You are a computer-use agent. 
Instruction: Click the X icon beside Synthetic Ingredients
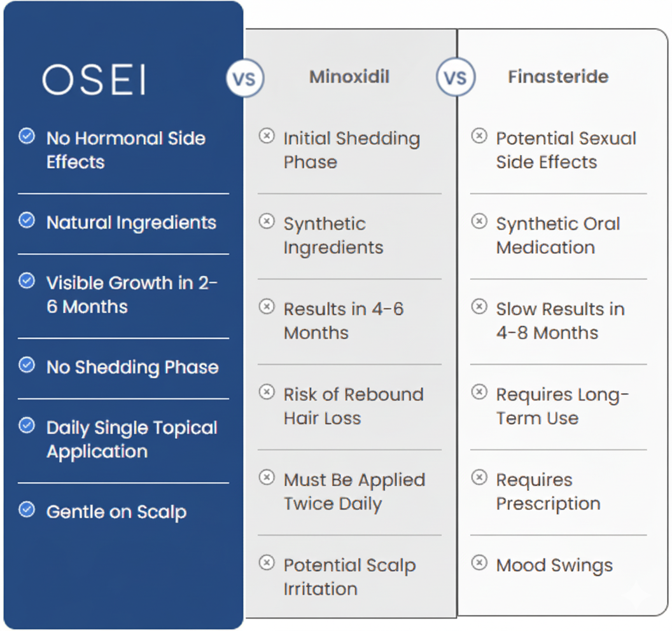tap(267, 221)
